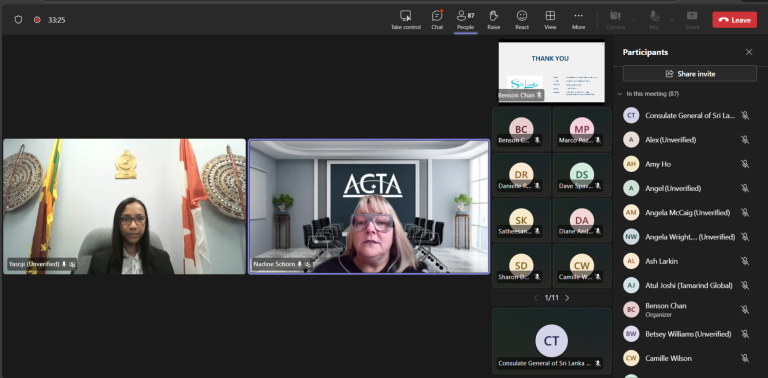Unmute with the Mic button

pos(654,20)
